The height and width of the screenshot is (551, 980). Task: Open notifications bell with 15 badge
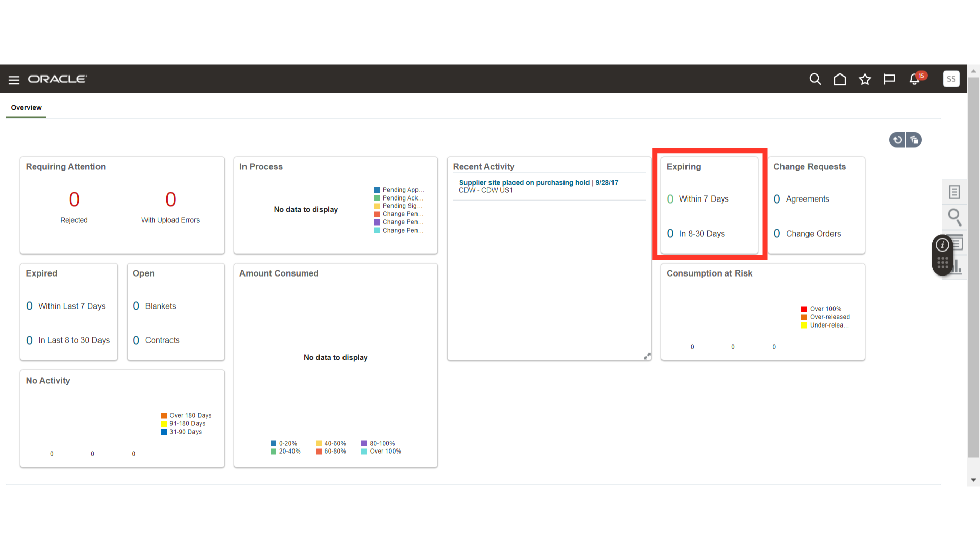tap(915, 79)
